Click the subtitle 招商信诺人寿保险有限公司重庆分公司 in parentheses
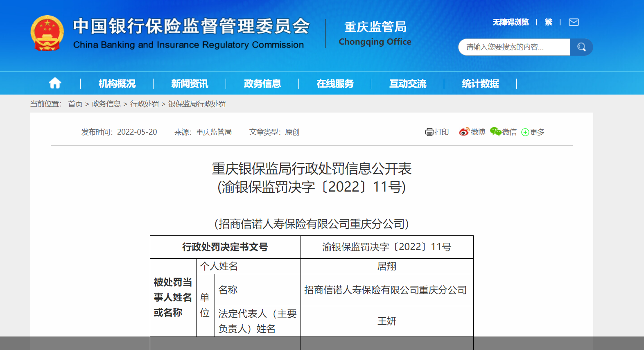This screenshot has height=350, width=644. (312, 224)
